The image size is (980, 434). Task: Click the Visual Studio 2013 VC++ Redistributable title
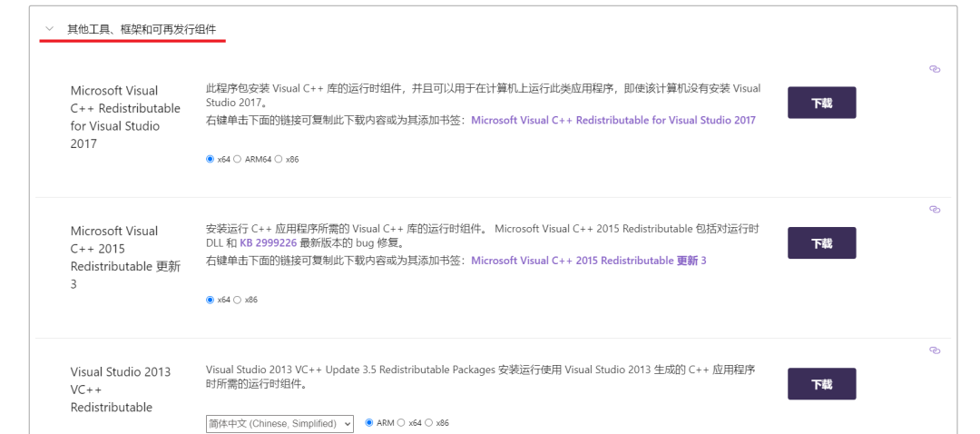coord(121,389)
